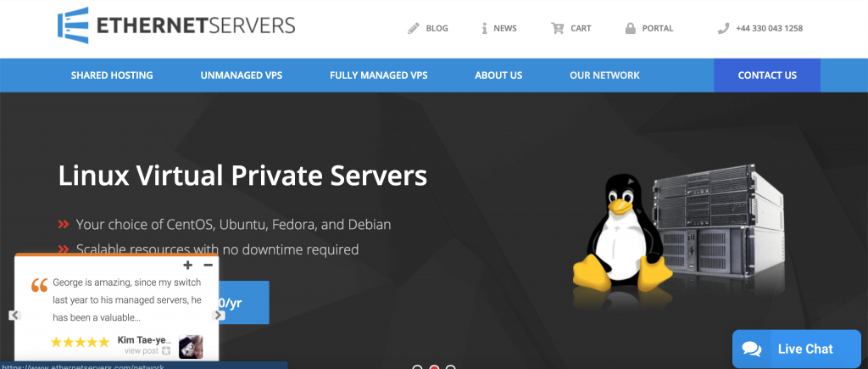The image size is (868, 369).
Task: Open the BLOG link
Action: click(437, 28)
